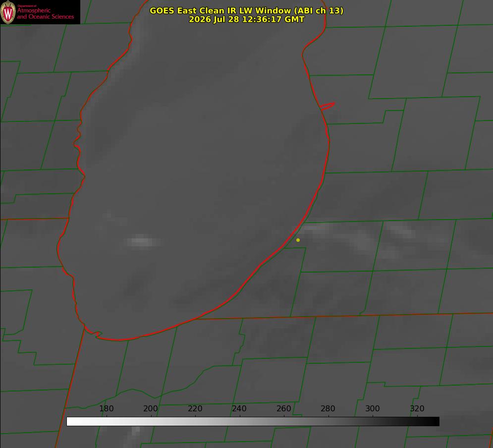The image size is (493, 448).
Task: Click the Atmospheric and Oceanic Sciences department text
Action: coord(45,12)
